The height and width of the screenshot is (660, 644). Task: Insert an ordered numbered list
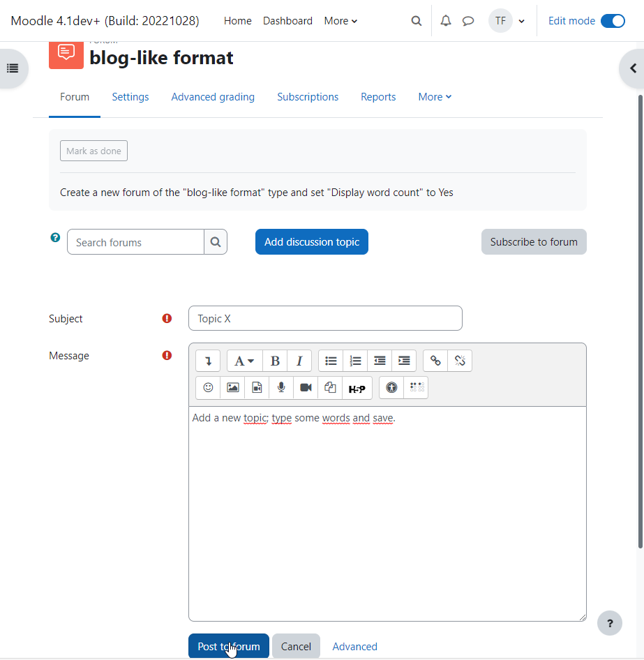coord(355,361)
